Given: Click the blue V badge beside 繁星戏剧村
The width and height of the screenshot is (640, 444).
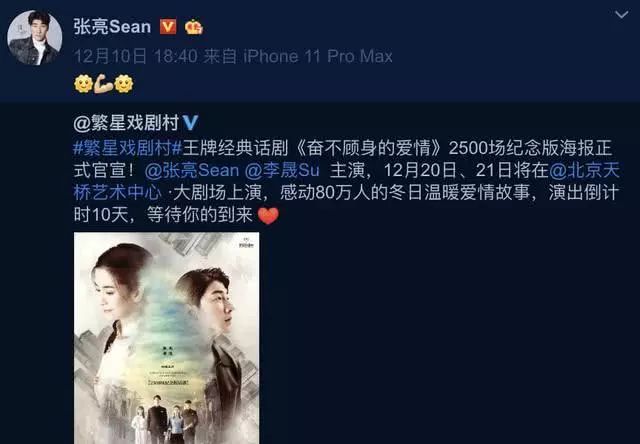Looking at the screenshot, I should pyautogui.click(x=190, y=122).
